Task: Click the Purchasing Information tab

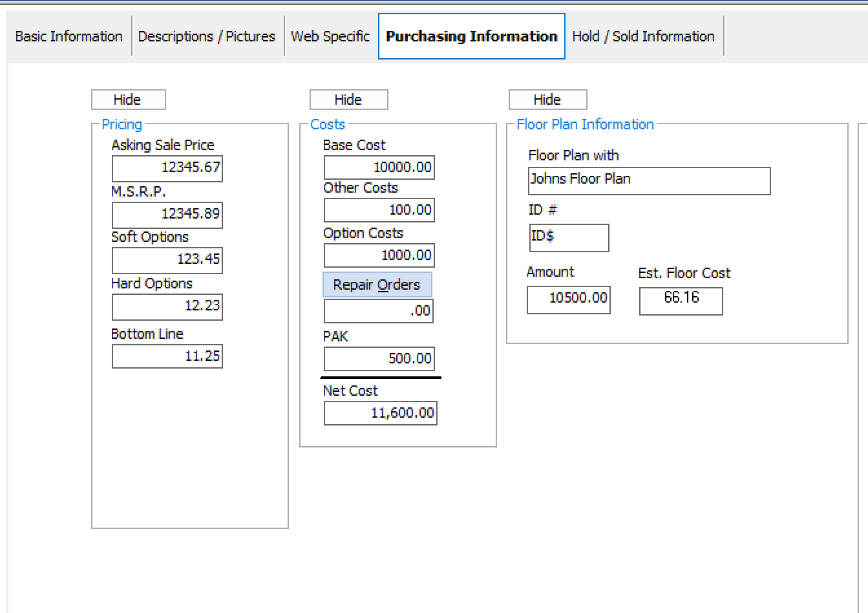Action: click(471, 36)
